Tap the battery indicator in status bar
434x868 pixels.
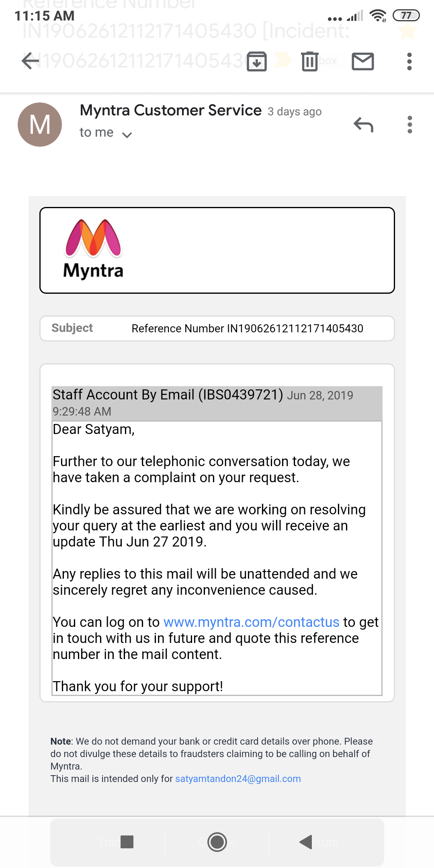(x=406, y=16)
